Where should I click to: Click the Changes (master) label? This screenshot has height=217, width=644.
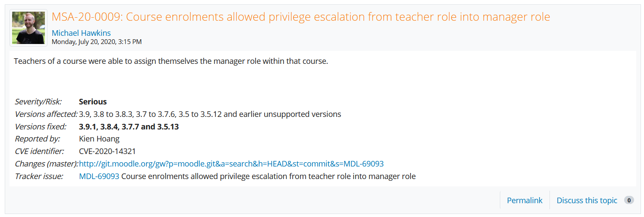click(x=46, y=164)
